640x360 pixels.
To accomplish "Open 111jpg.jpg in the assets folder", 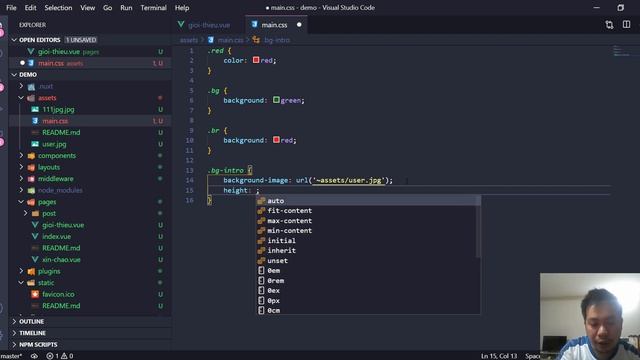I will coord(58,109).
